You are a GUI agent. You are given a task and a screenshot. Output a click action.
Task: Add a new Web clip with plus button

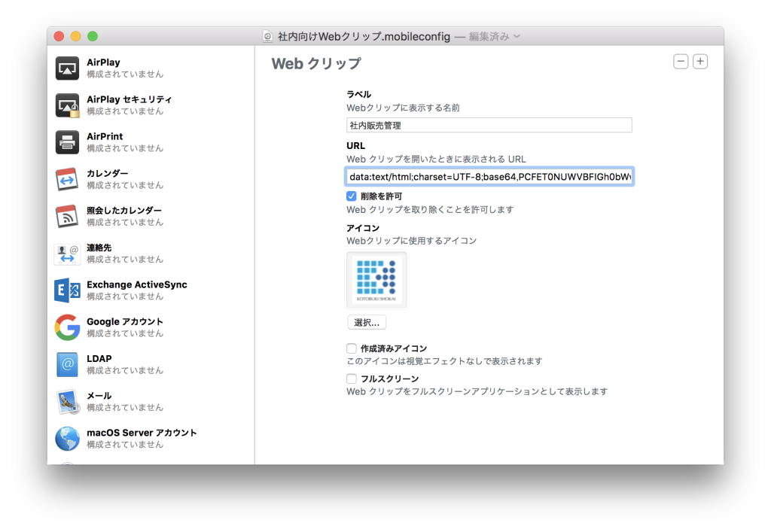pos(700,62)
